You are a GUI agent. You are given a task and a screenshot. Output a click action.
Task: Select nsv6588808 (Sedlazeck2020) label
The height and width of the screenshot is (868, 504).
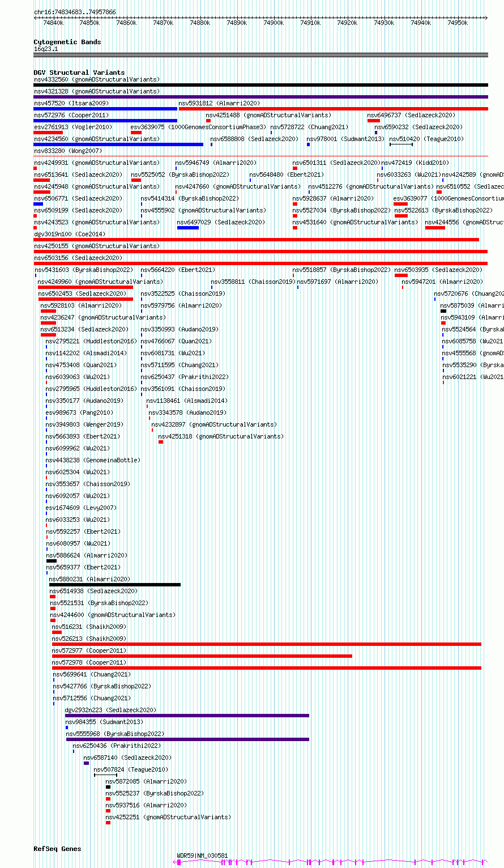coord(254,139)
